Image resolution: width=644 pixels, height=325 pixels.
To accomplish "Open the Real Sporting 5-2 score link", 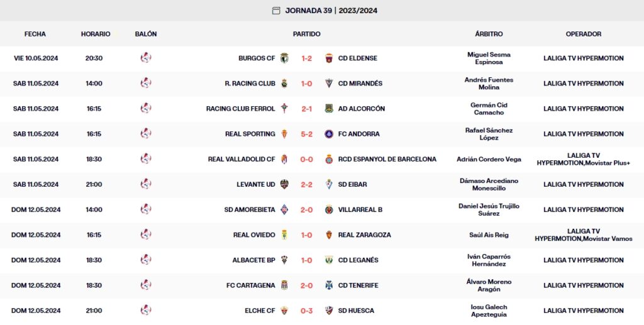I will [x=307, y=134].
